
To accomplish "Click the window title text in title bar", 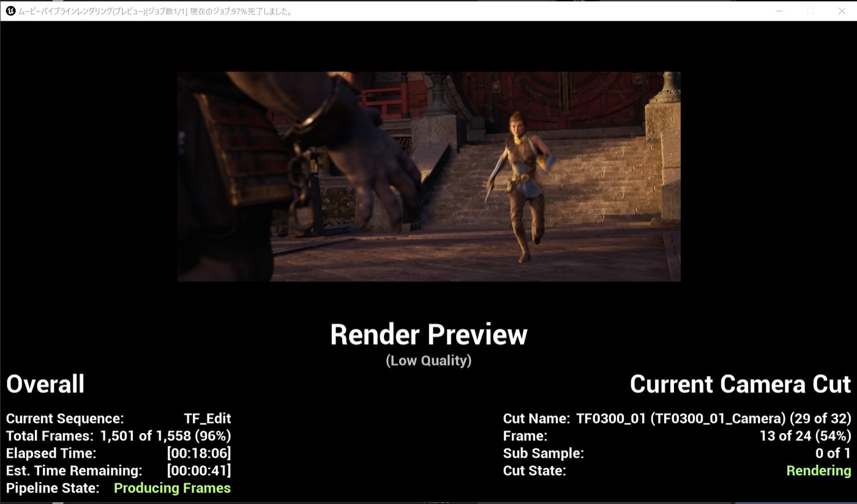I will [155, 11].
